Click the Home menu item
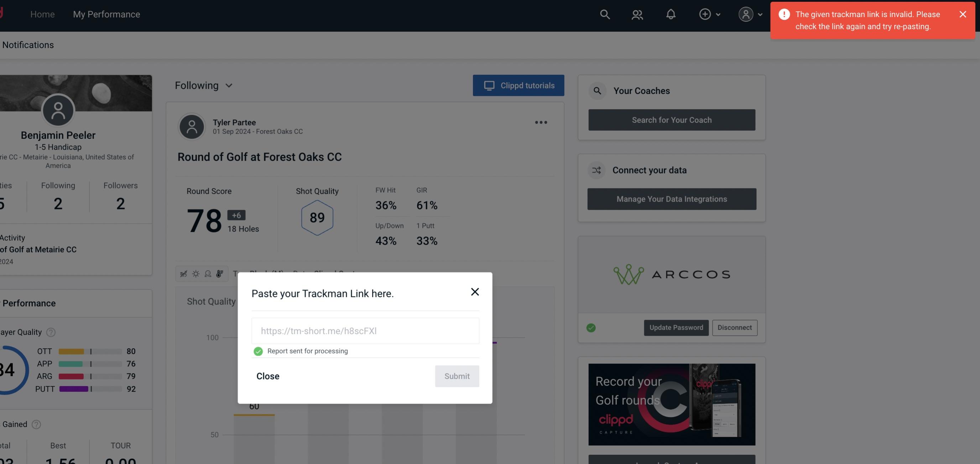Image resolution: width=980 pixels, height=464 pixels. pos(42,14)
